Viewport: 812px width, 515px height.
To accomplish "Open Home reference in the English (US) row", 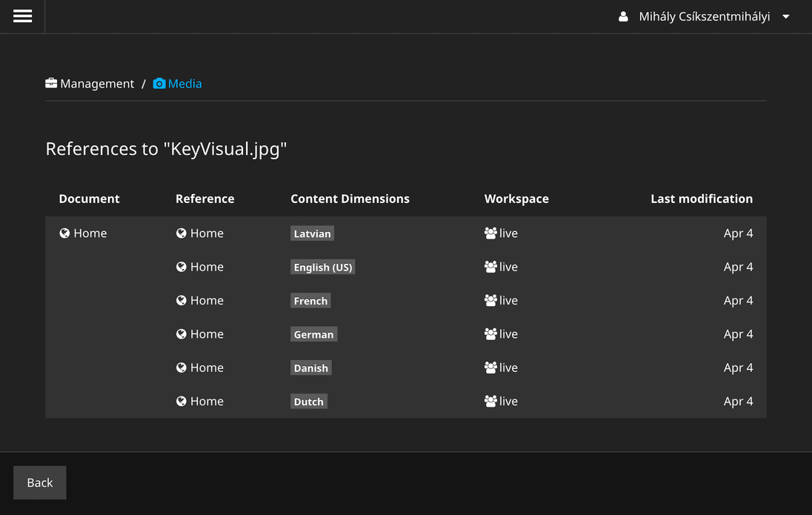I will tap(207, 267).
